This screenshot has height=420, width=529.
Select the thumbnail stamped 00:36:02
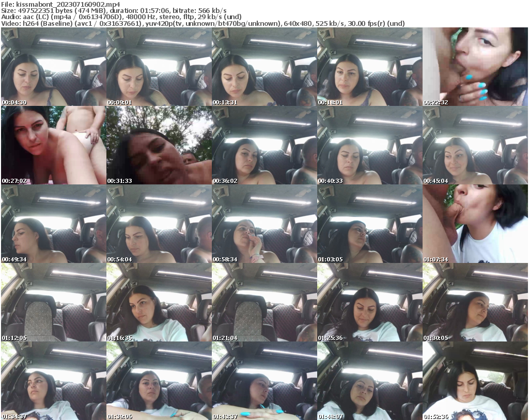(264, 145)
